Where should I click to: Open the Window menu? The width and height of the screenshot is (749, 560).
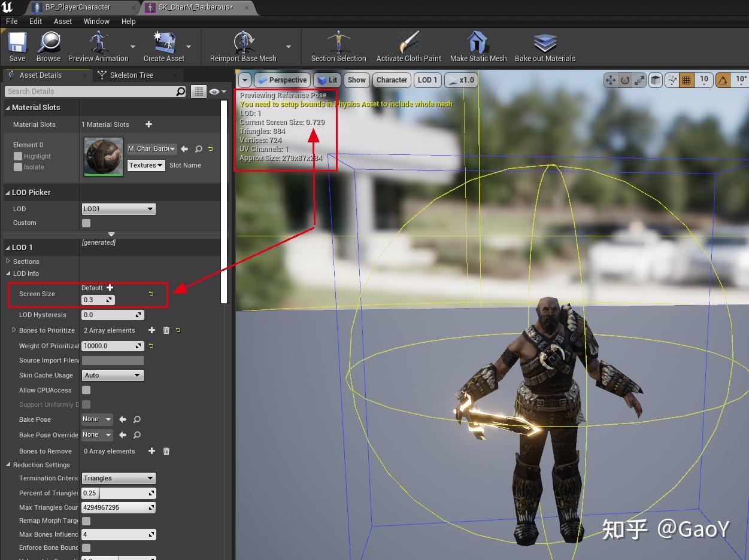(96, 21)
